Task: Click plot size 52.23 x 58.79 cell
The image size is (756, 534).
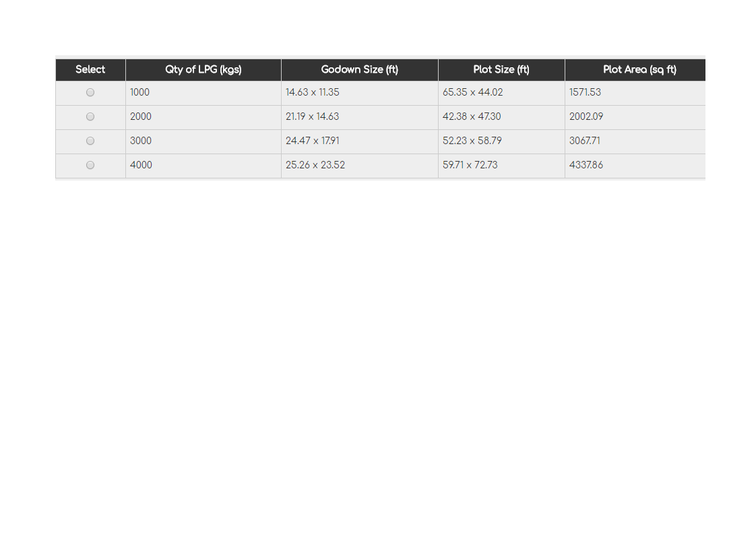Action: (501, 141)
